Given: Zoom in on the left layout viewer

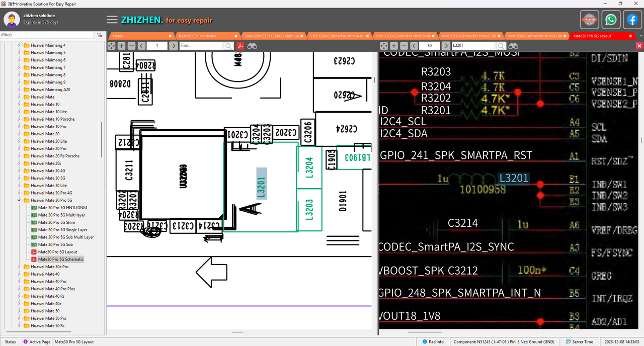Looking at the screenshot, I should 121,46.
